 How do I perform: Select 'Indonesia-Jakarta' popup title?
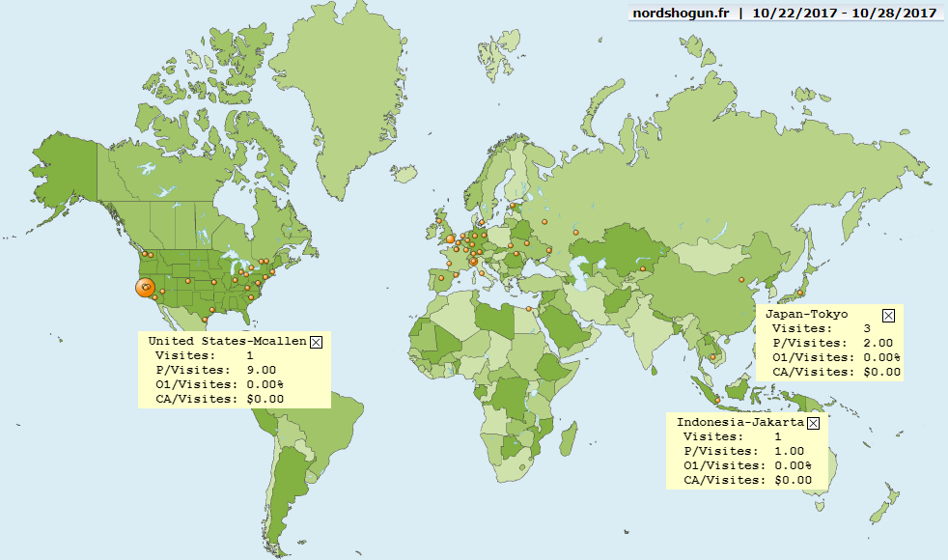[x=740, y=422]
